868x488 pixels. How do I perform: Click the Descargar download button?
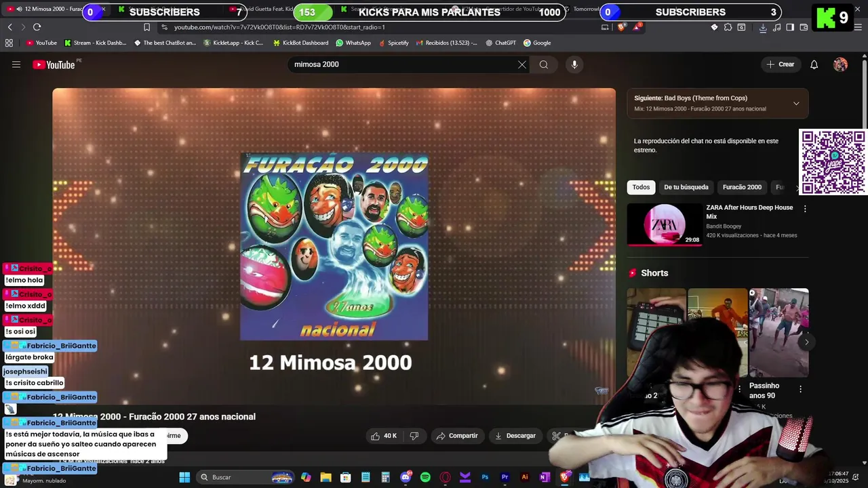click(515, 436)
